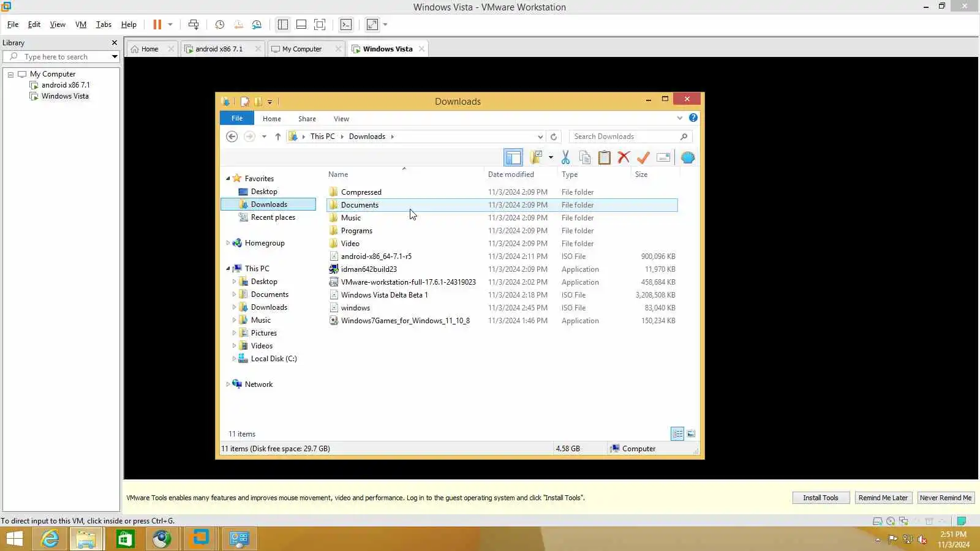This screenshot has width=980, height=551.
Task: Expand the Homegroup node
Action: [228, 243]
